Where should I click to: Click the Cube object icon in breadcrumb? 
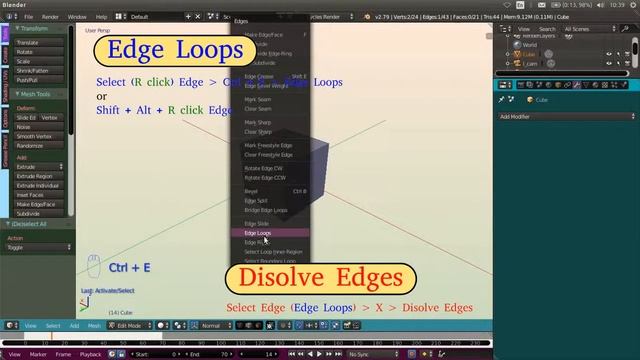pos(530,100)
